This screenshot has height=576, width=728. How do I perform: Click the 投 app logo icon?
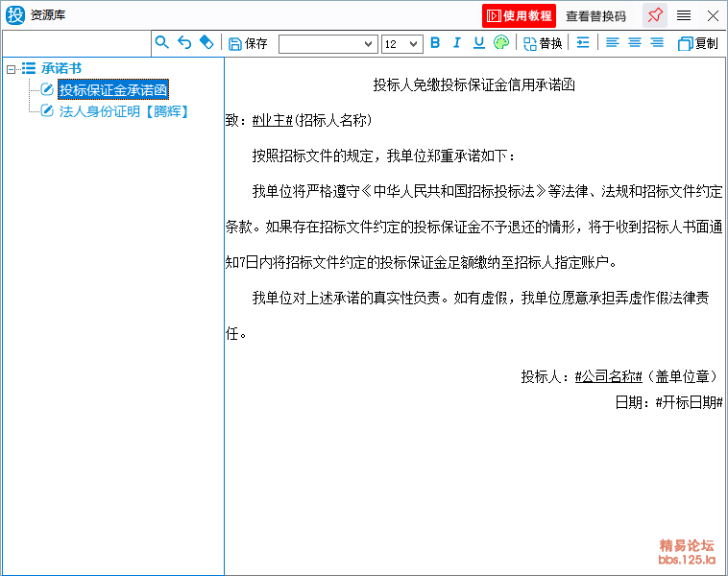coord(15,15)
